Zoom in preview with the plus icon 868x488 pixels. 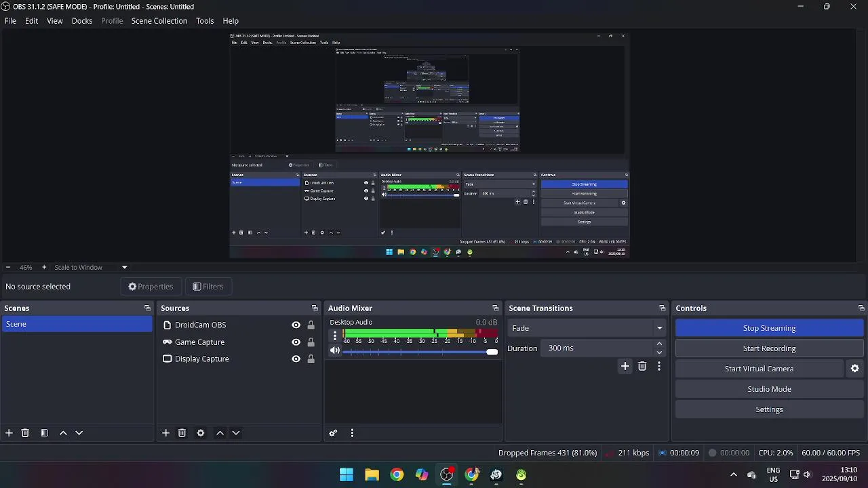(44, 267)
